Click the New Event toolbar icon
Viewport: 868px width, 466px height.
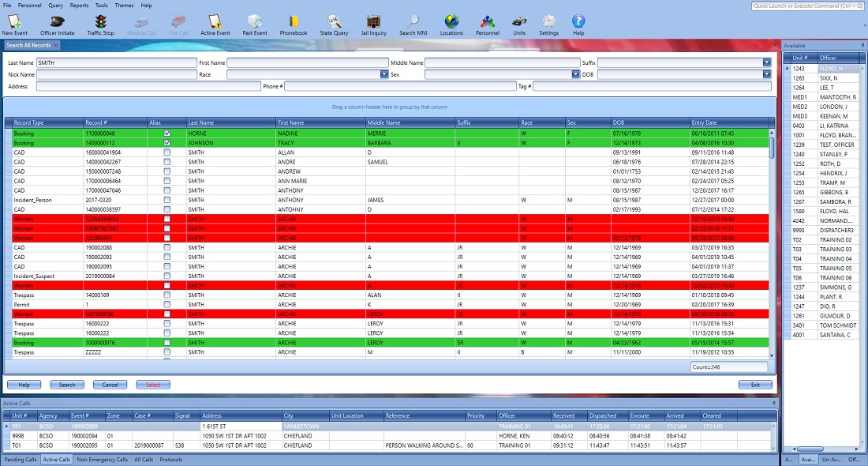13,24
